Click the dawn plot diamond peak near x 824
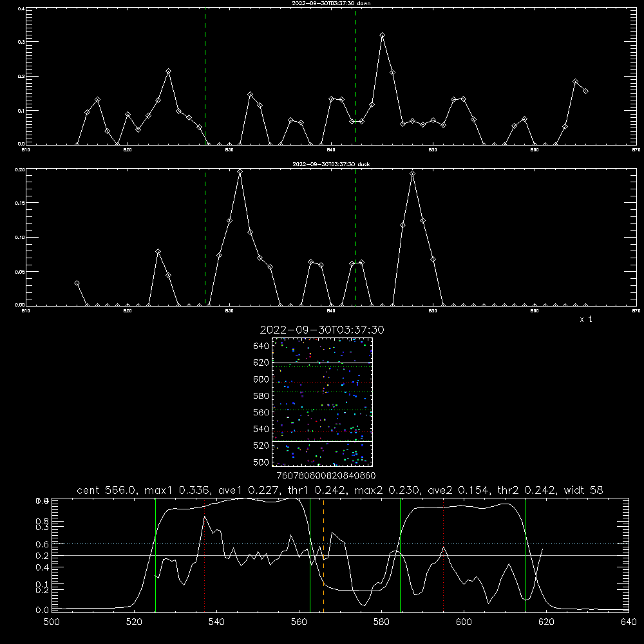This screenshot has height=644, width=644. (x=168, y=71)
